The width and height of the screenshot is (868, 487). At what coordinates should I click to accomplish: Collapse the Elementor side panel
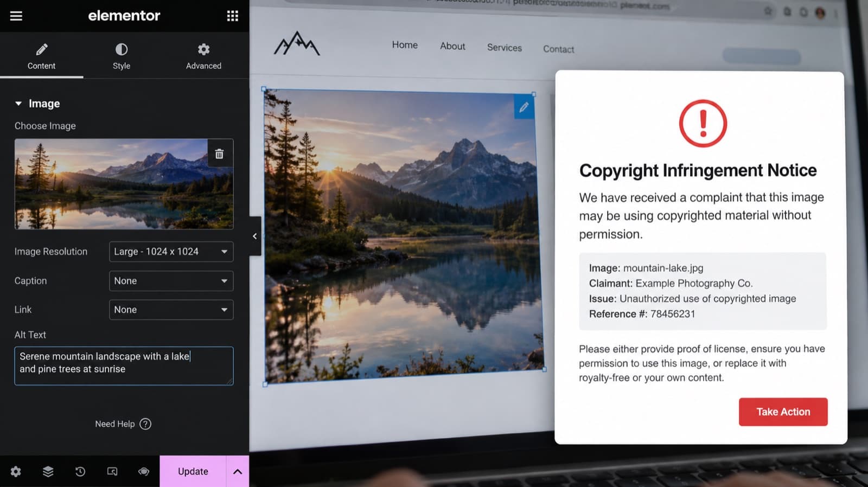[255, 236]
